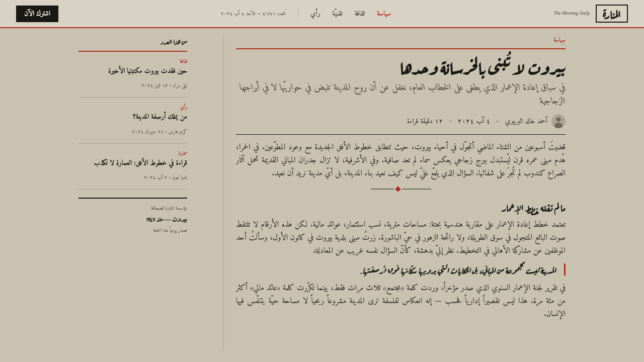The height and width of the screenshot is (362, 644).
Task: Click The Morning Daily tagline
Action: coord(572,13)
